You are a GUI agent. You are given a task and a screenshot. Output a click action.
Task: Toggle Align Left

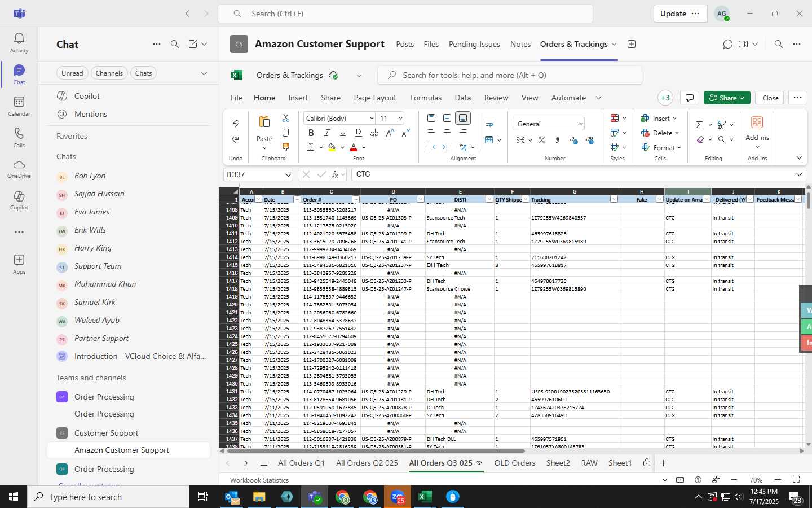tap(431, 133)
